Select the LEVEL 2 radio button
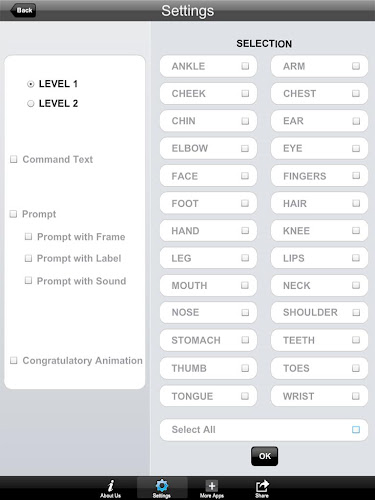The image size is (375, 500). coord(31,104)
